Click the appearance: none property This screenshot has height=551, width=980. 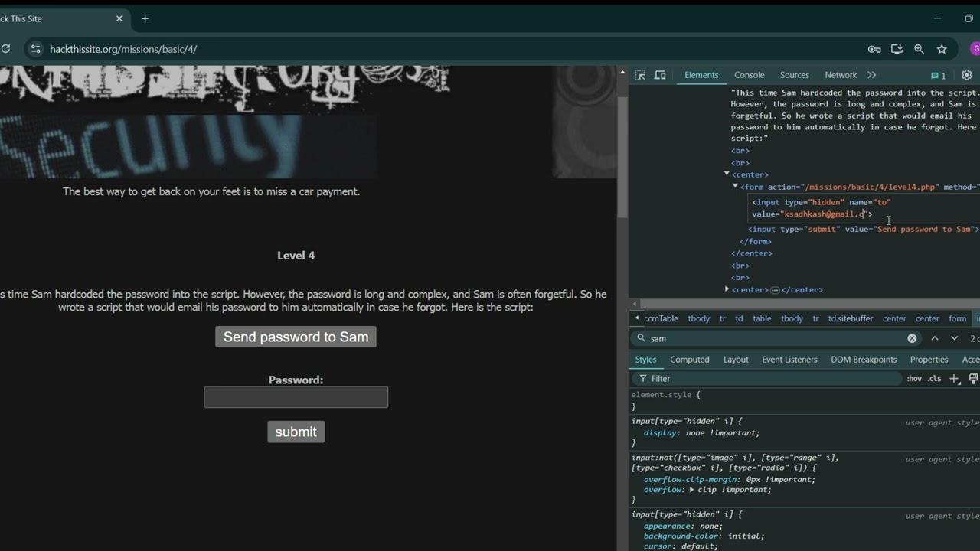tap(683, 527)
